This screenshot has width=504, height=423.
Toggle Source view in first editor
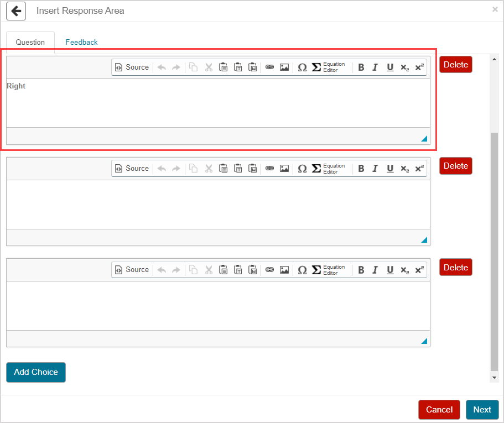[x=132, y=67]
